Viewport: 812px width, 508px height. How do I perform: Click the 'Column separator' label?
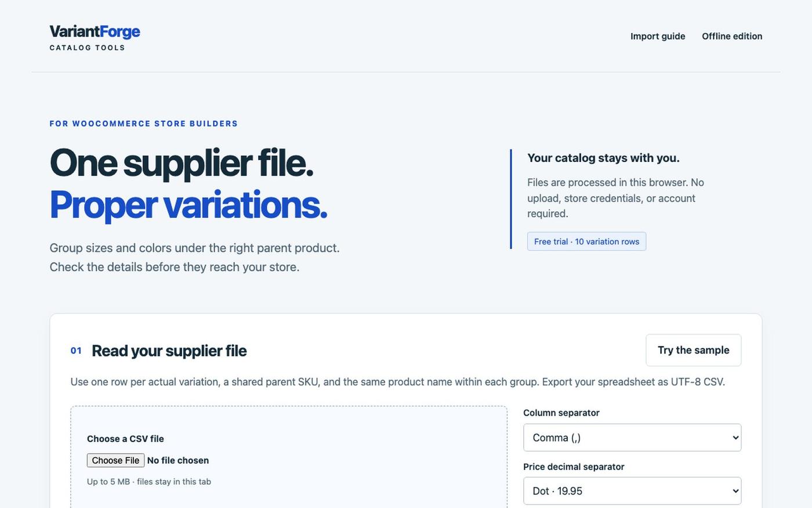pyautogui.click(x=561, y=413)
